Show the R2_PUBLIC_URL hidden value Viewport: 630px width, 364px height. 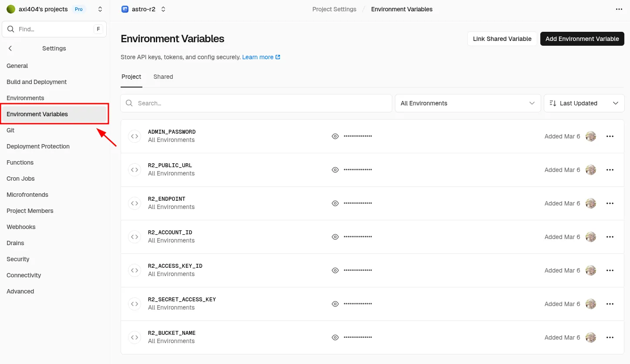tap(335, 170)
